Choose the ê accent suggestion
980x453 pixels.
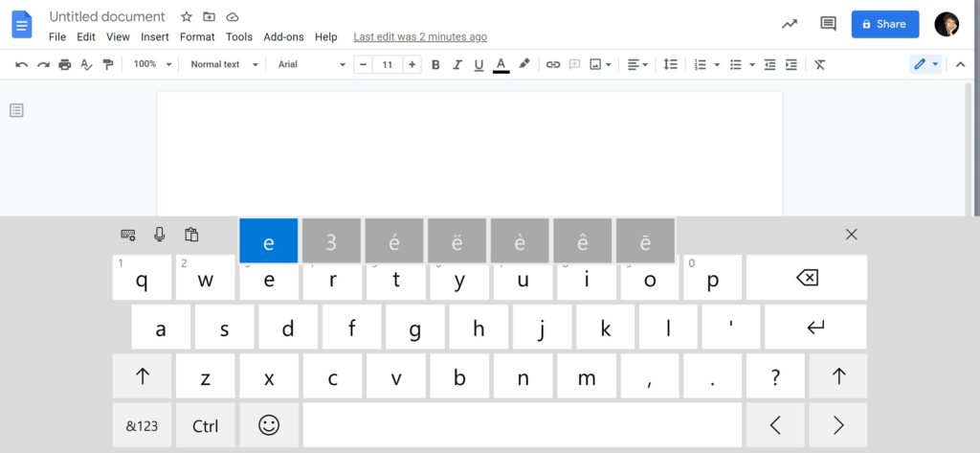[x=583, y=241]
